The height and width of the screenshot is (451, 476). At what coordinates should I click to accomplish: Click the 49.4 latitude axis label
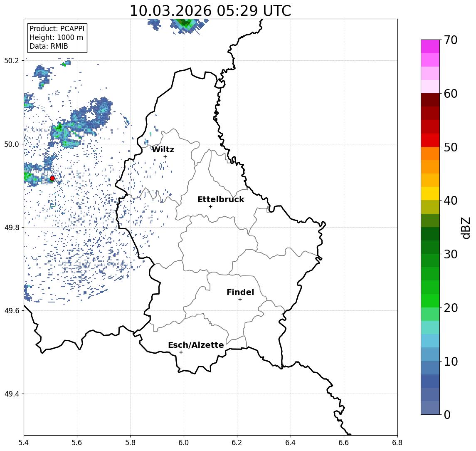point(12,394)
